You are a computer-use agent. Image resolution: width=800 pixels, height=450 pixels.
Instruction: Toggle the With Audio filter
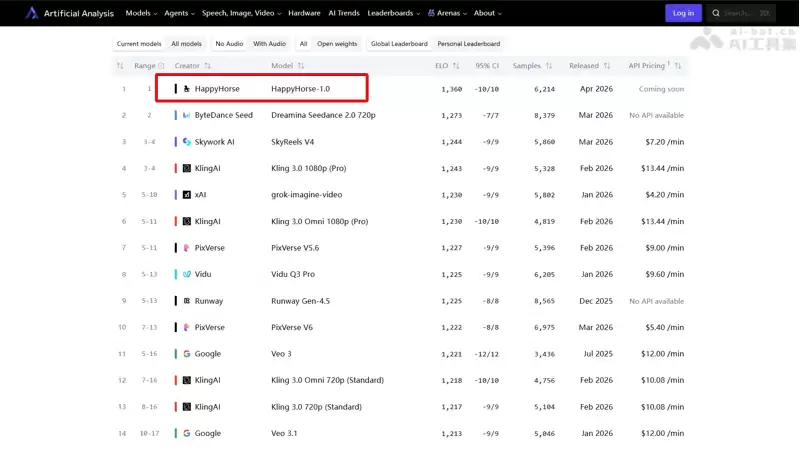click(x=269, y=44)
